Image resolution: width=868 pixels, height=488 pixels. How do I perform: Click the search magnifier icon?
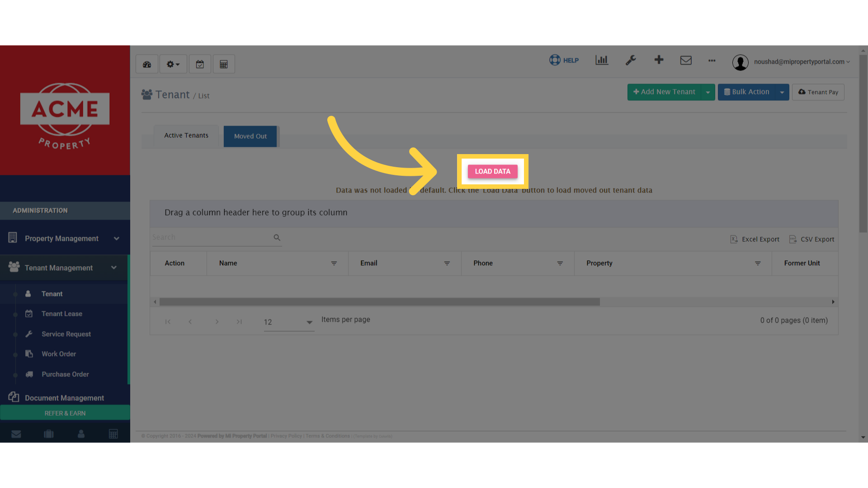[277, 238]
